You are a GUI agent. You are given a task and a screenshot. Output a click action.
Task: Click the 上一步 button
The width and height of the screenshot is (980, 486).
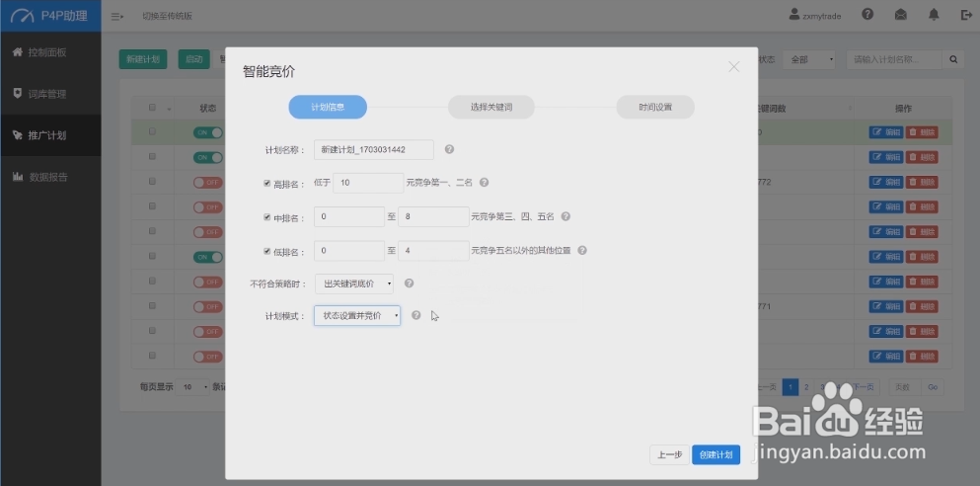[x=669, y=454]
